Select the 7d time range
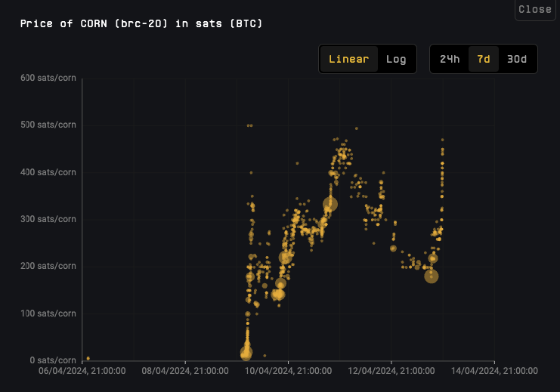Screen dimensions: 560x392 click(483, 59)
